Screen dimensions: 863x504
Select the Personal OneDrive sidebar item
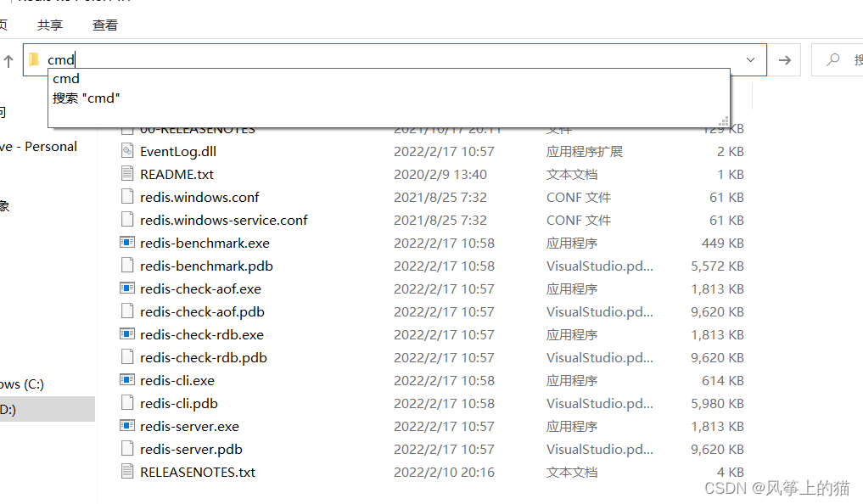38,147
